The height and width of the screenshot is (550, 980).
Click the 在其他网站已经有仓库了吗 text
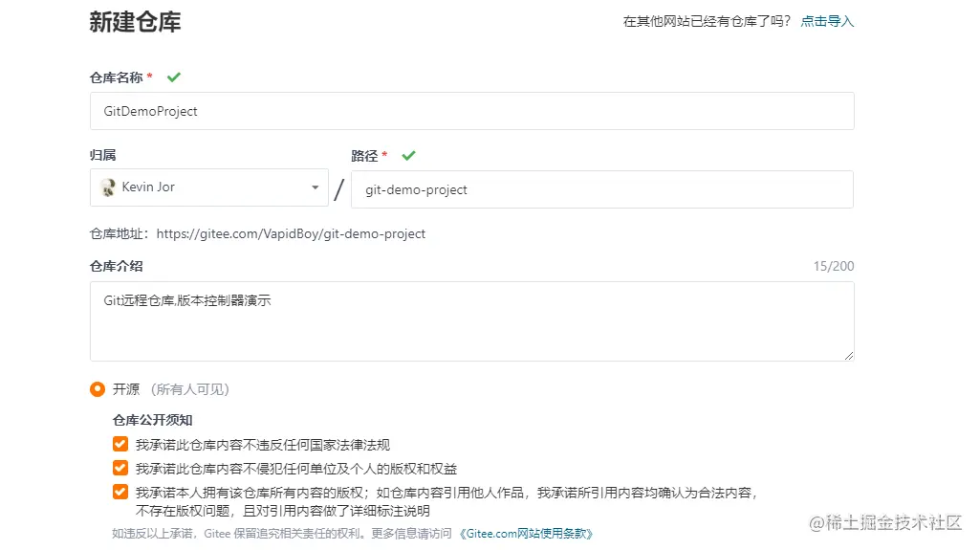tap(707, 21)
